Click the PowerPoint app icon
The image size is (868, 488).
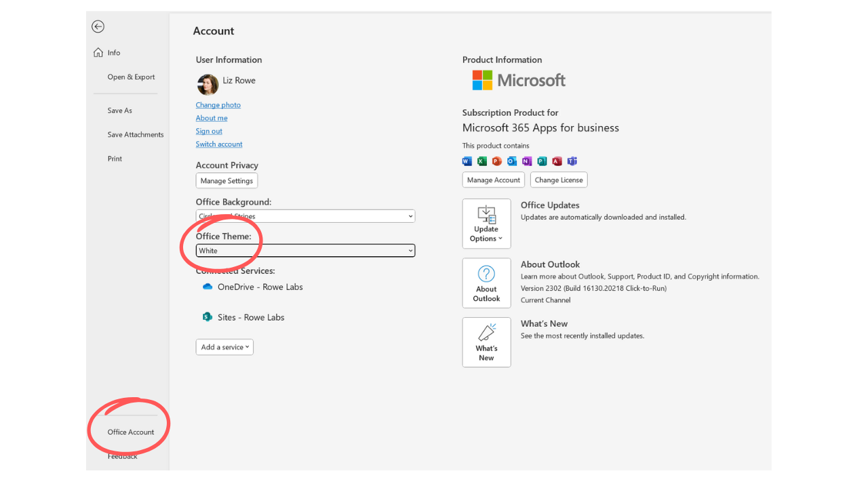pyautogui.click(x=496, y=161)
